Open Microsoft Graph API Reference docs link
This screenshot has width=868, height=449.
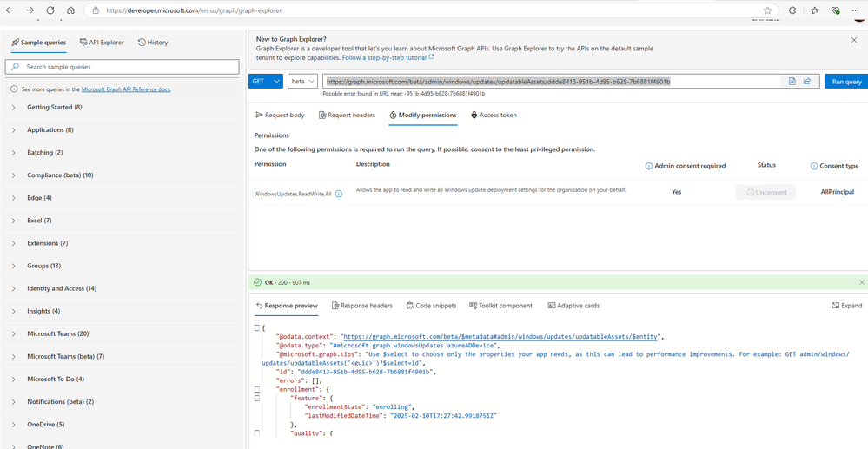point(126,89)
